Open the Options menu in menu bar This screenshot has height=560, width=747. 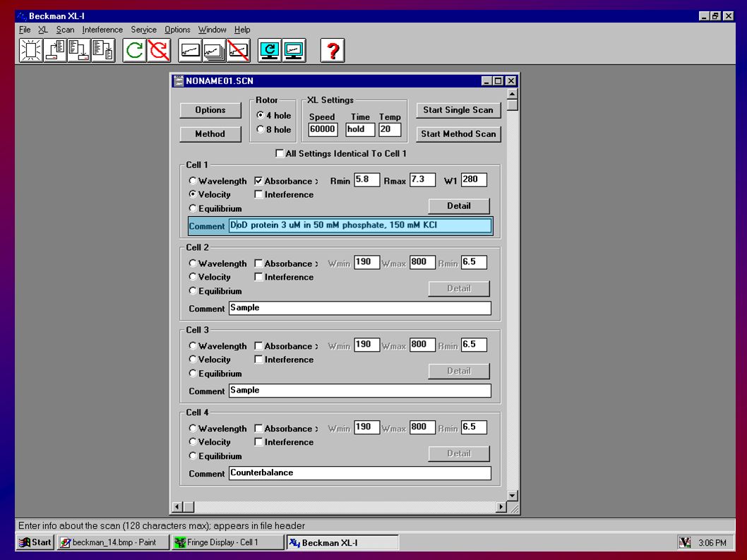tap(177, 30)
